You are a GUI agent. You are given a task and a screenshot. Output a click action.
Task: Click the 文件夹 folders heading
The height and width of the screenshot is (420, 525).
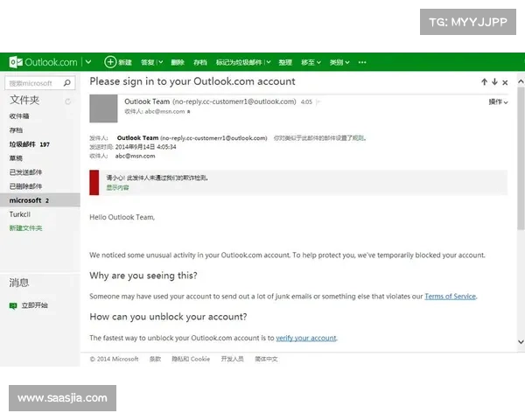pyautogui.click(x=24, y=100)
